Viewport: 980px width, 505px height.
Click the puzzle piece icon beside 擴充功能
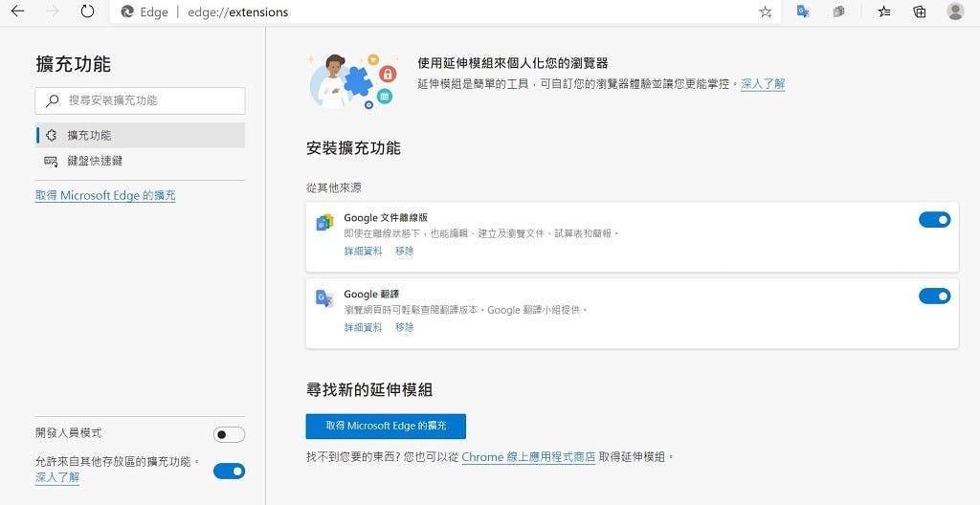pyautogui.click(x=52, y=135)
